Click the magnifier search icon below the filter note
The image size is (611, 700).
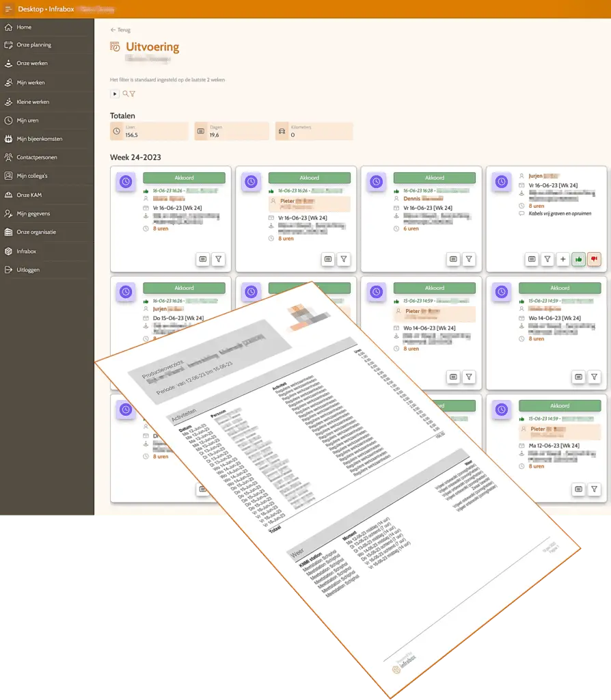coord(126,94)
